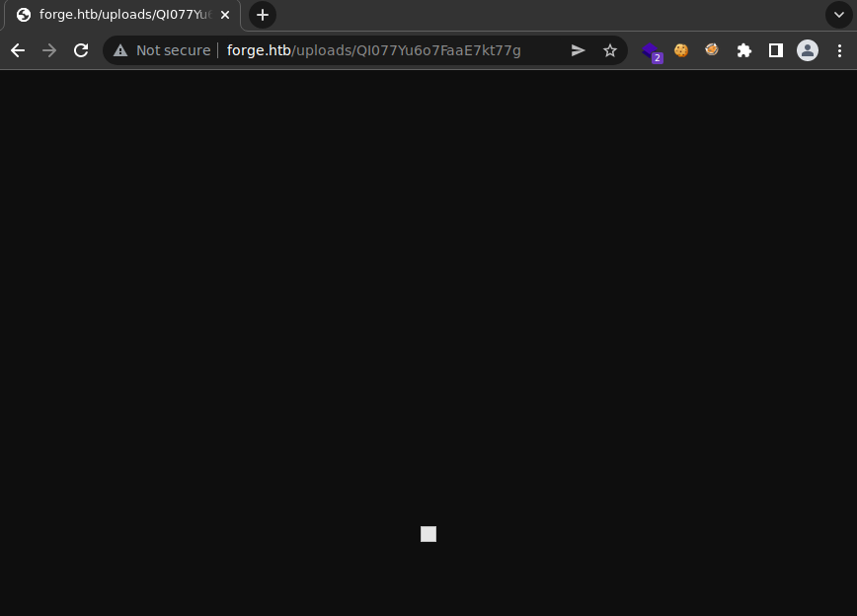
Task: Open the orange hexagon extension icon
Action: click(712, 50)
